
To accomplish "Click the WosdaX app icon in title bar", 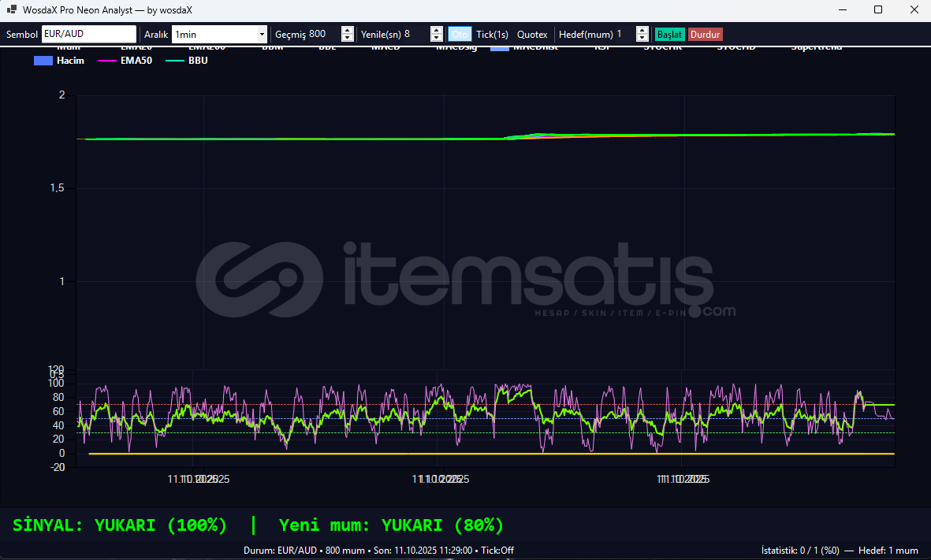I will click(x=12, y=10).
